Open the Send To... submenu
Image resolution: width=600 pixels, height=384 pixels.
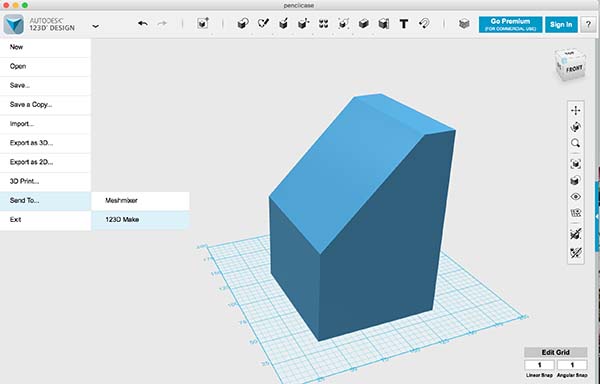pos(45,201)
